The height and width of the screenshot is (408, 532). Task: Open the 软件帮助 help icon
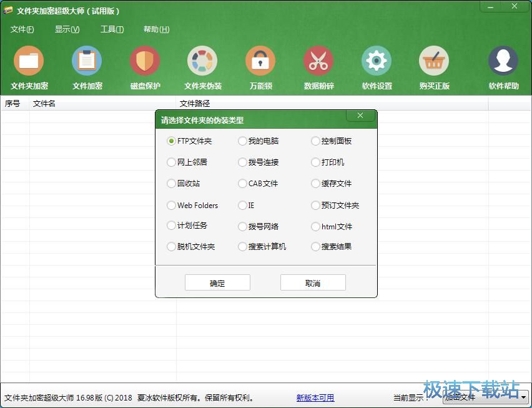[503, 62]
